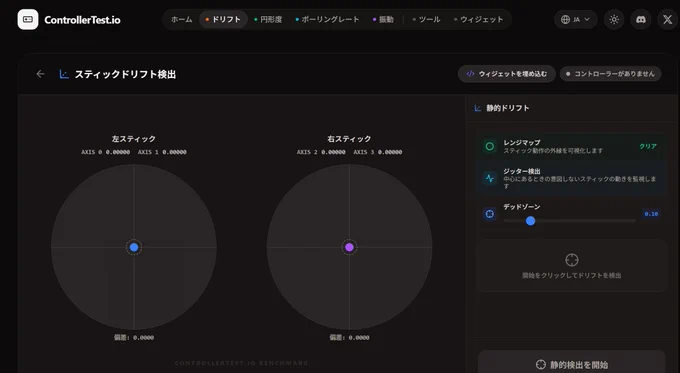Click the デッドゾーン slider handle
Viewport: 680px width, 373px height.
click(x=530, y=221)
